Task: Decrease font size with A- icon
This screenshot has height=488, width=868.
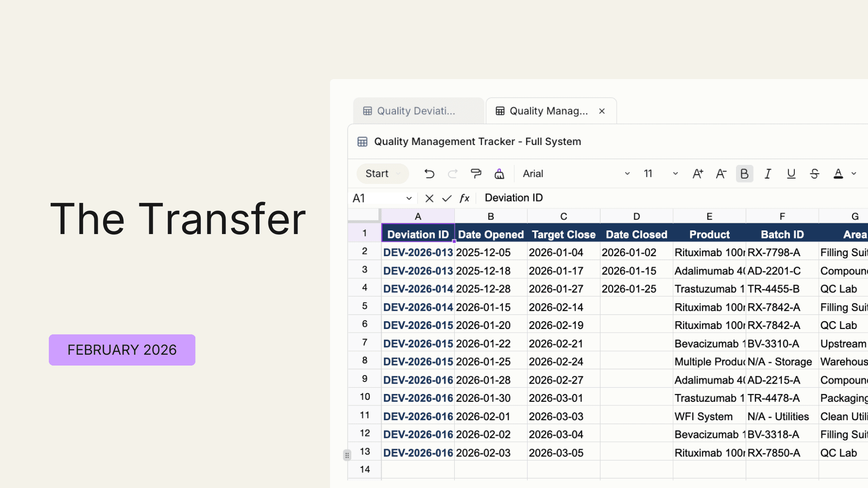Action: click(721, 174)
